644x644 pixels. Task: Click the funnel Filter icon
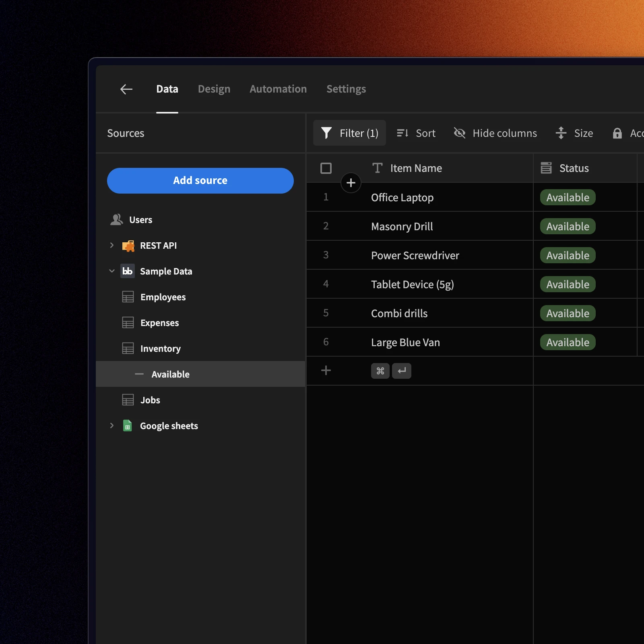coord(326,133)
